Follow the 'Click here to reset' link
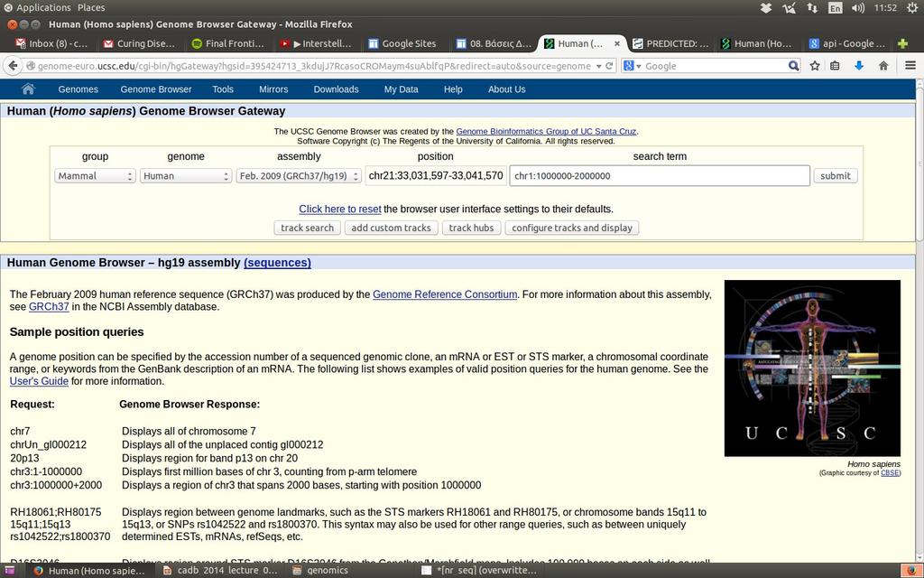 (340, 209)
